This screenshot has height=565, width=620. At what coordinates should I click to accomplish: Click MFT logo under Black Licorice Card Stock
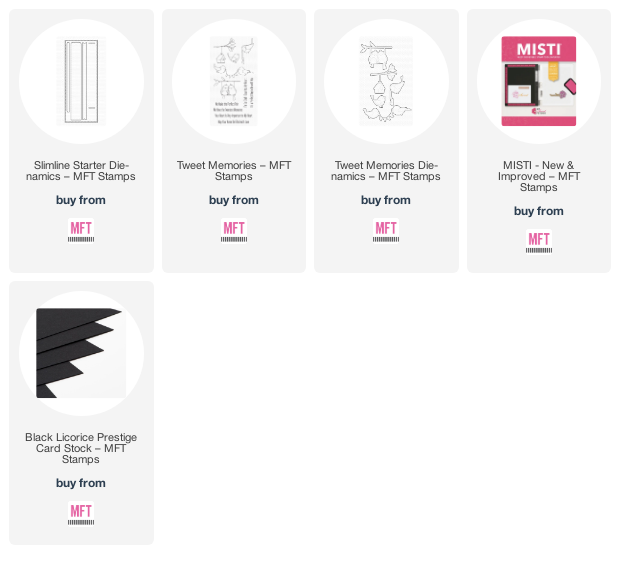(x=81, y=514)
